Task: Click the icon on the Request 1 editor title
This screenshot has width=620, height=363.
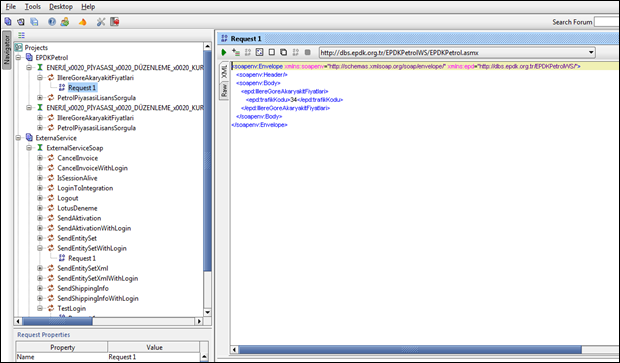Action: point(224,38)
